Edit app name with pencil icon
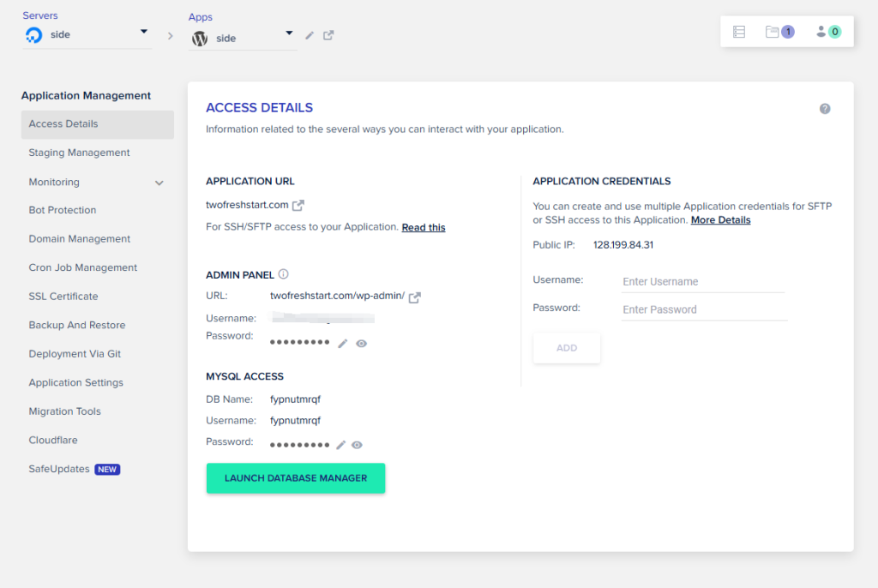The height and width of the screenshot is (588, 878). (309, 35)
